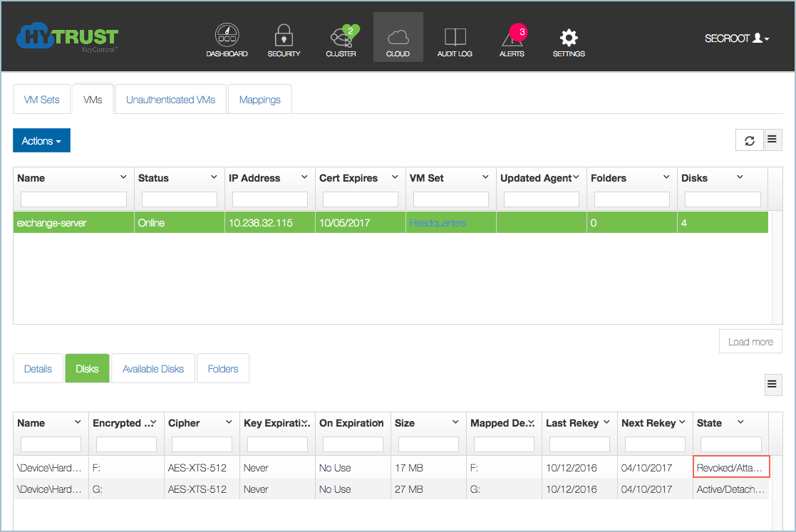Click the HyTrust KeyControl logo

(68, 37)
